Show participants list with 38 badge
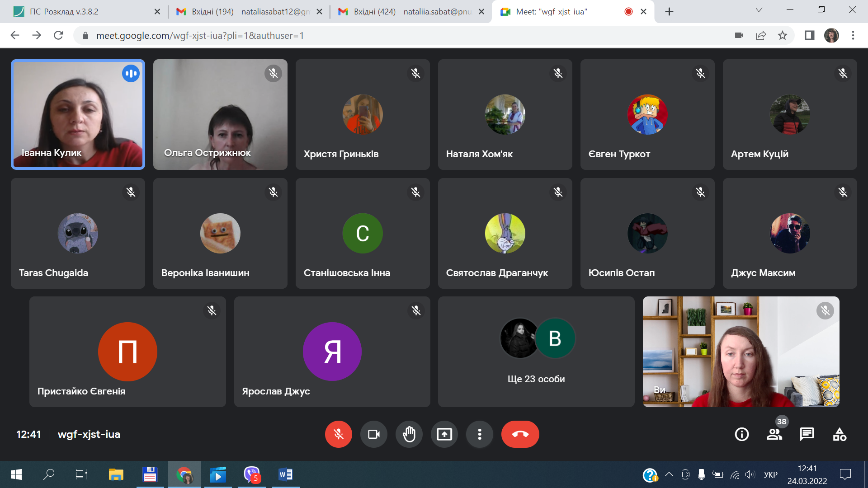Viewport: 868px width, 488px height. point(774,434)
